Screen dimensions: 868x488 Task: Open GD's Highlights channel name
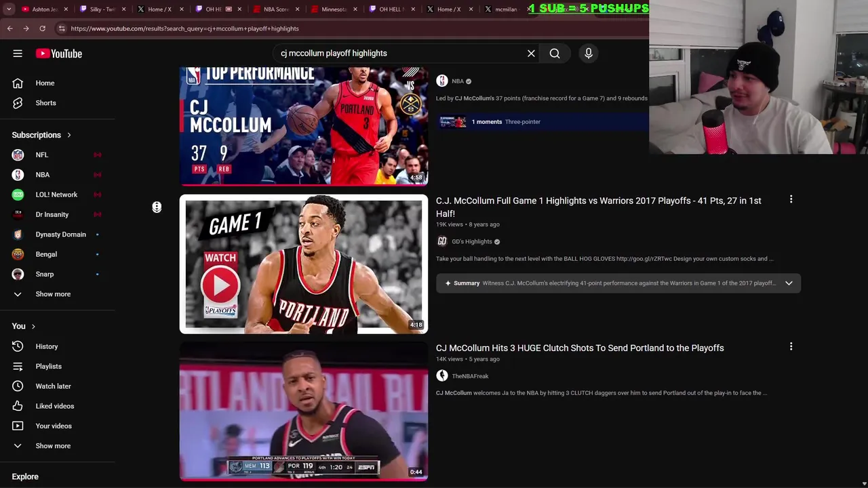coord(471,242)
